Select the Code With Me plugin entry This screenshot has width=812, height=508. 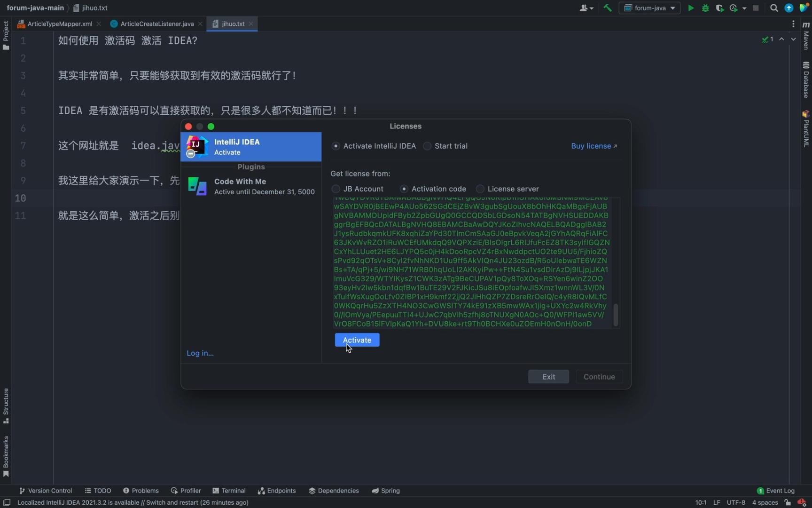[x=251, y=186]
